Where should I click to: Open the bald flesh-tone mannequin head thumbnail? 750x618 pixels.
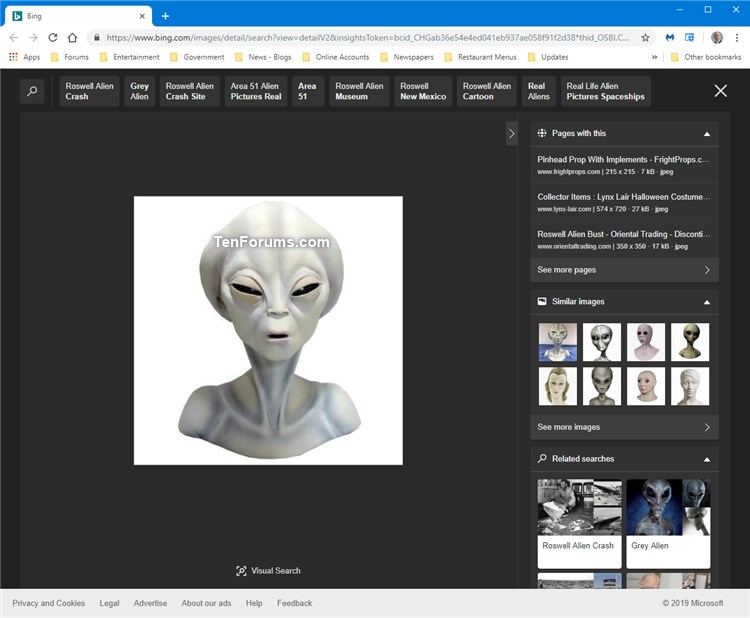tap(646, 386)
